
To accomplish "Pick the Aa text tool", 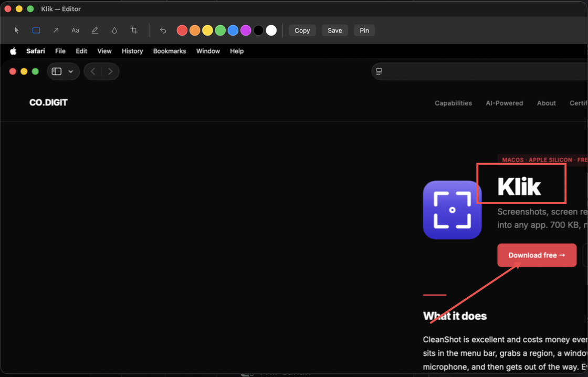I will tap(76, 30).
